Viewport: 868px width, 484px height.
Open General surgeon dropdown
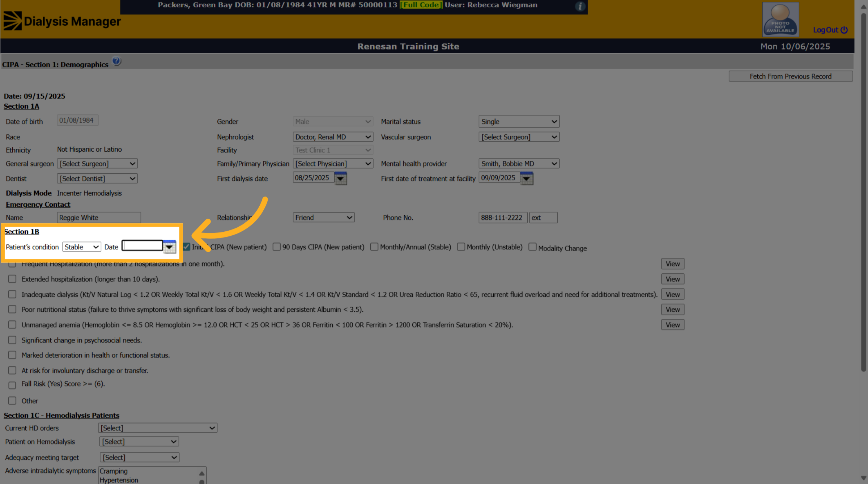[97, 164]
